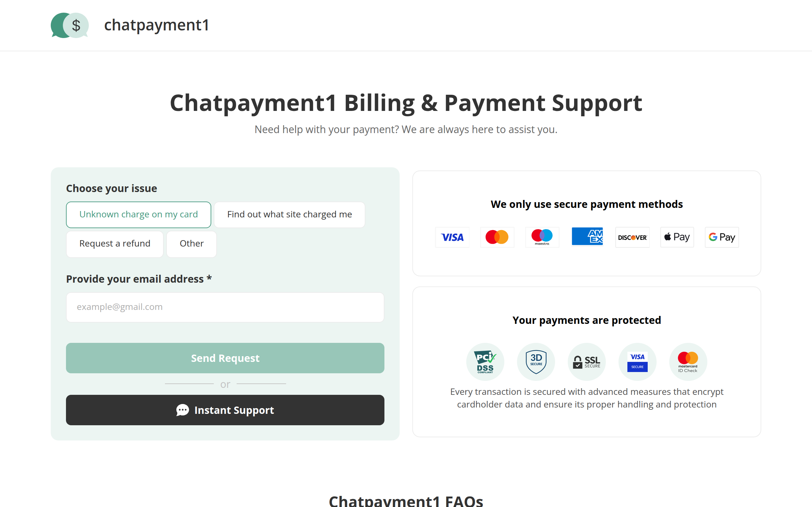This screenshot has width=812, height=507.
Task: Choose the Other issue option
Action: pos(191,244)
